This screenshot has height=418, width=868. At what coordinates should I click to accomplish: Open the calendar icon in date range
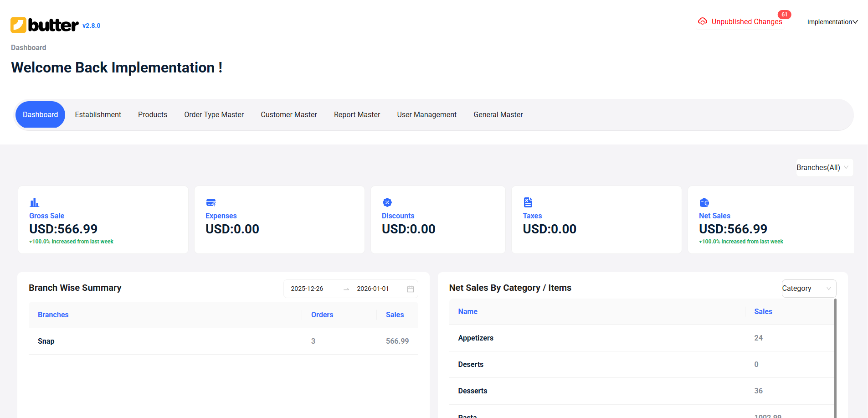pyautogui.click(x=410, y=289)
